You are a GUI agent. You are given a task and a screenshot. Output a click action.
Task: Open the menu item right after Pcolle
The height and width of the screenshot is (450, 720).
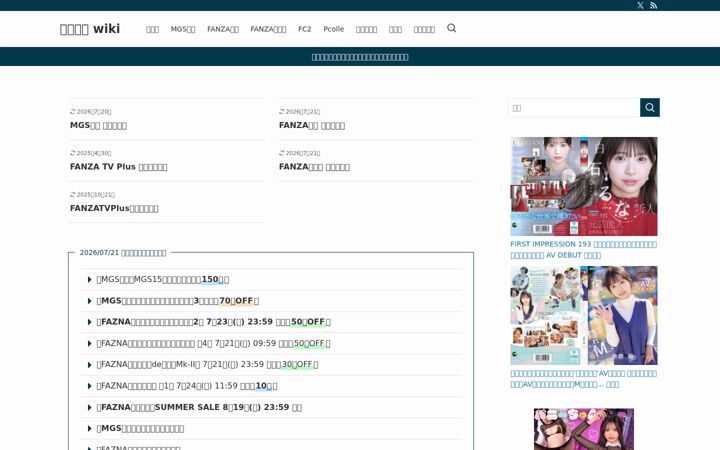point(366,29)
